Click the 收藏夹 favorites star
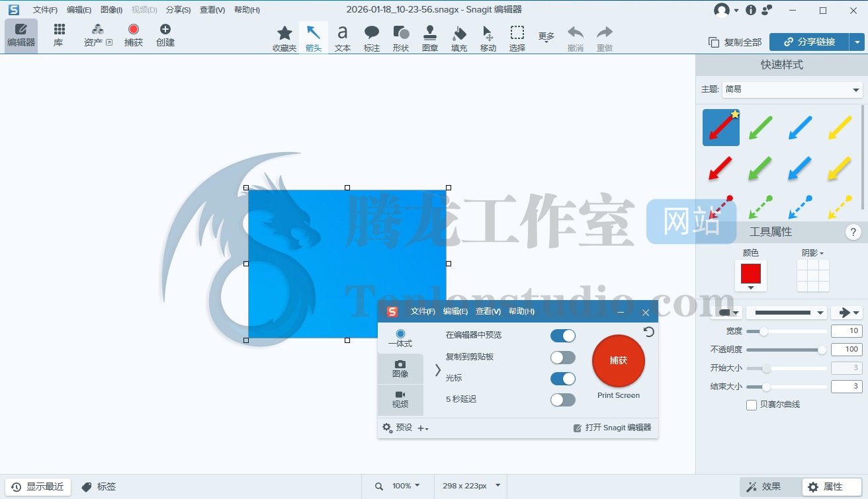This screenshot has width=868, height=499. pos(284,38)
